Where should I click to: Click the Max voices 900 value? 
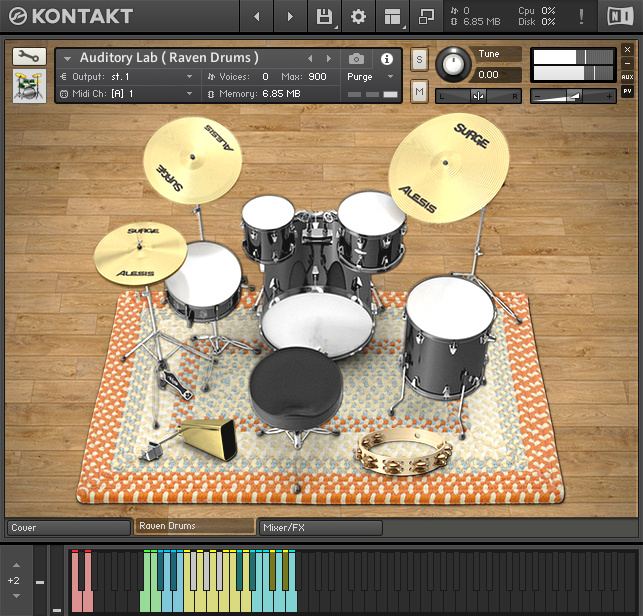(317, 77)
